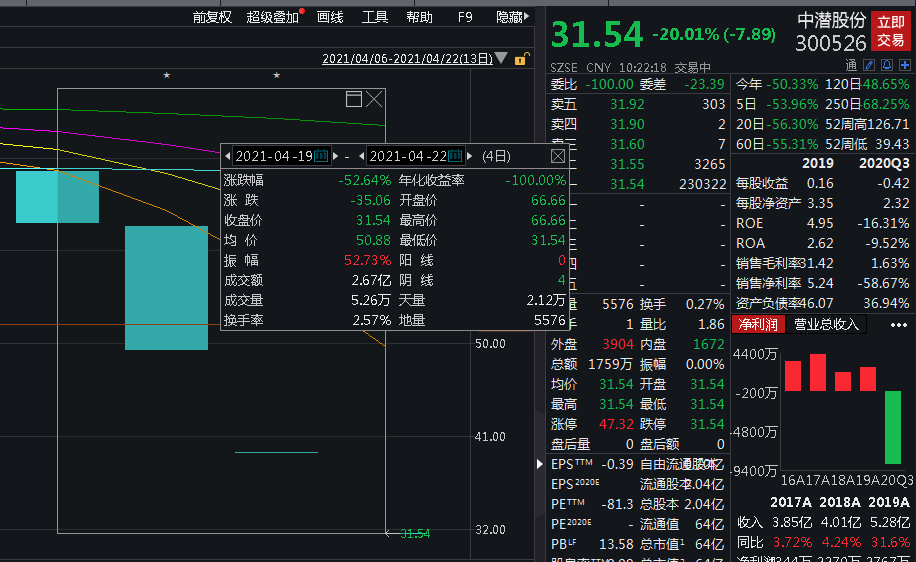The height and width of the screenshot is (562, 916).
Task: Click the 成交额 value 2.67亿
Action: [x=371, y=280]
